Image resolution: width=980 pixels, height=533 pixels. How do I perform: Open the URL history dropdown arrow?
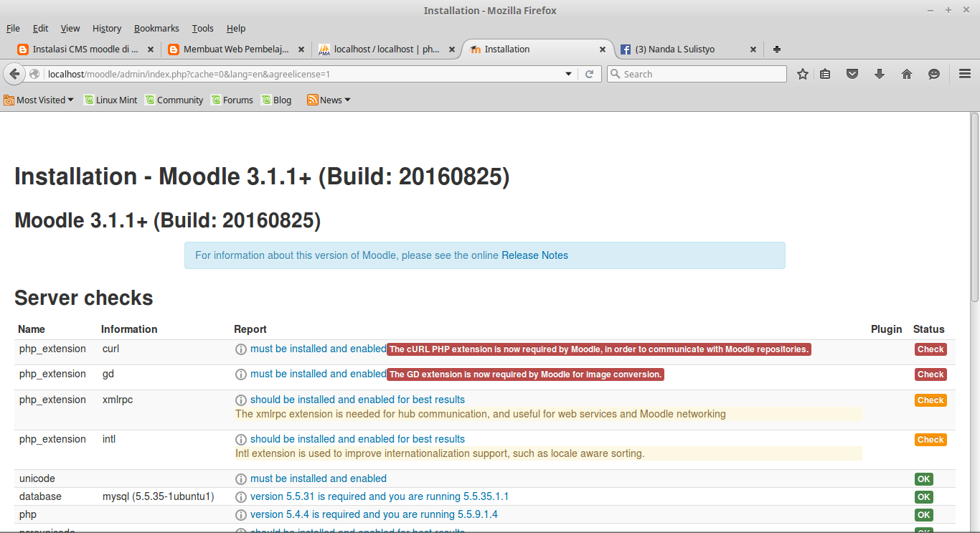click(x=569, y=74)
